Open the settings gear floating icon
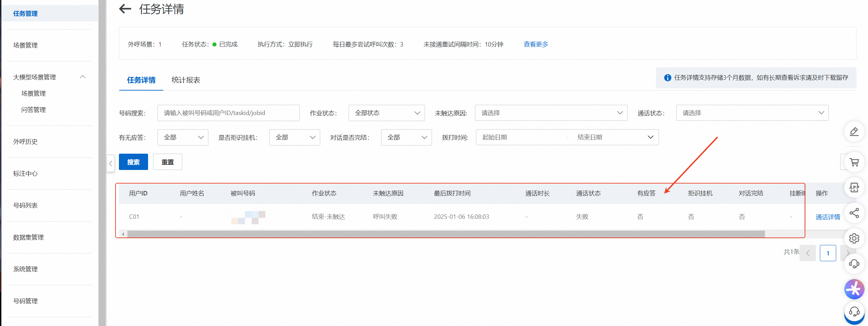 (854, 238)
